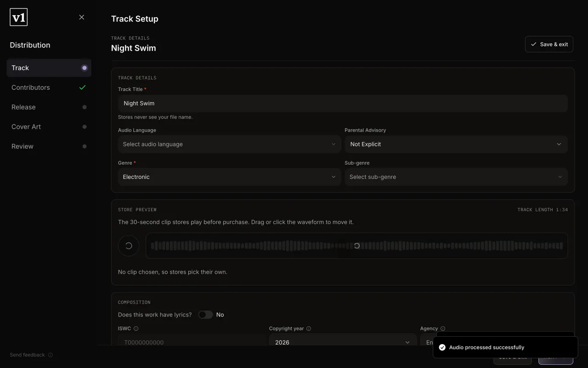
Task: Click the Save & exit button
Action: 549,44
